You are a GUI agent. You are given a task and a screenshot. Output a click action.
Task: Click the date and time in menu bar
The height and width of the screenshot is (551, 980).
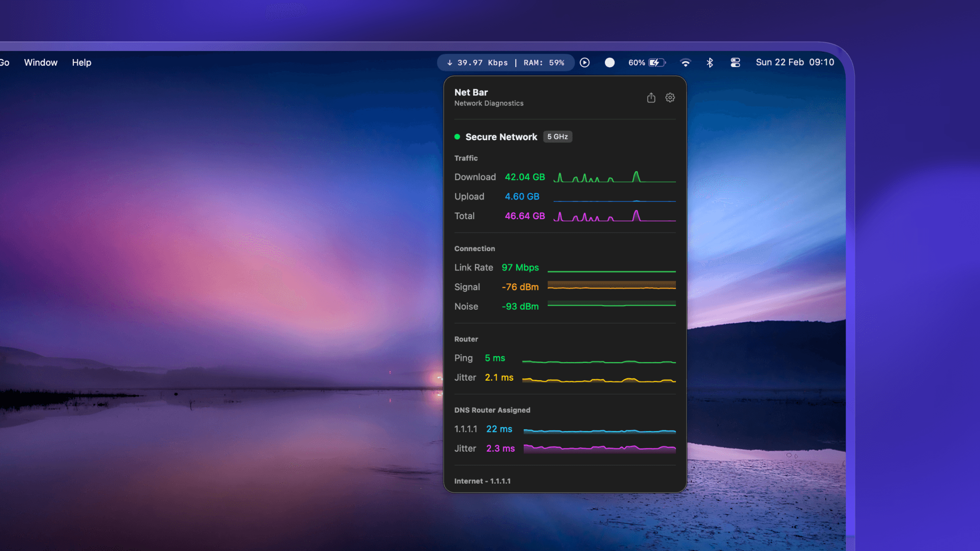[794, 62]
